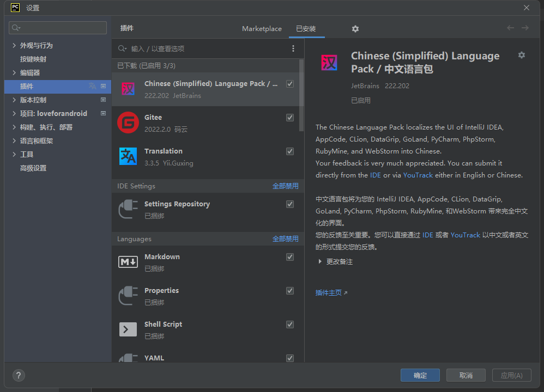Viewport: 544px width, 392px height.
Task: Toggle the Shell Script plugin checkbox
Action: (x=290, y=324)
